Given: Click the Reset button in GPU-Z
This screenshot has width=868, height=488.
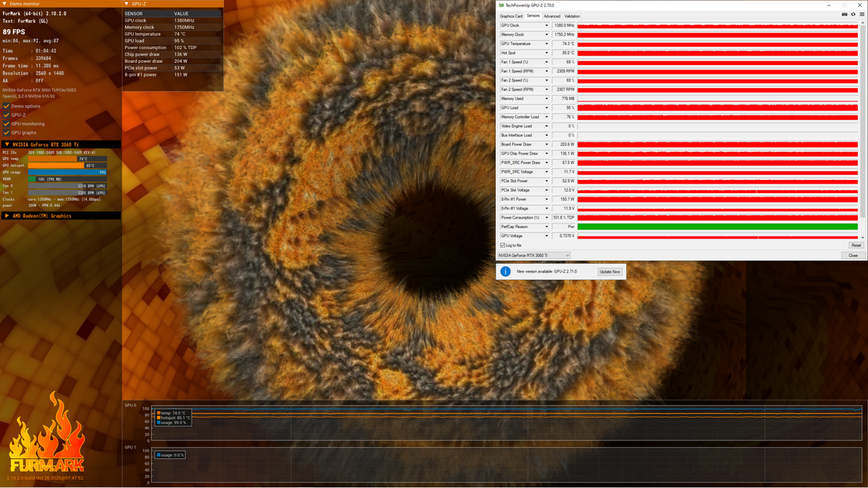Looking at the screenshot, I should click(856, 245).
